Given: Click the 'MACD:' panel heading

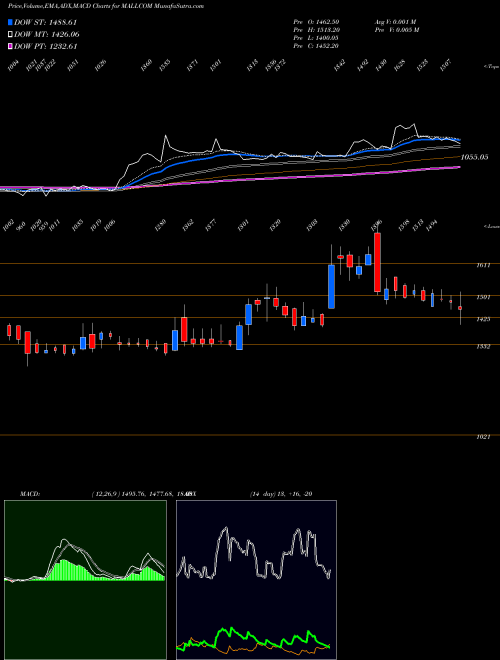Looking at the screenshot, I should click(x=30, y=494).
